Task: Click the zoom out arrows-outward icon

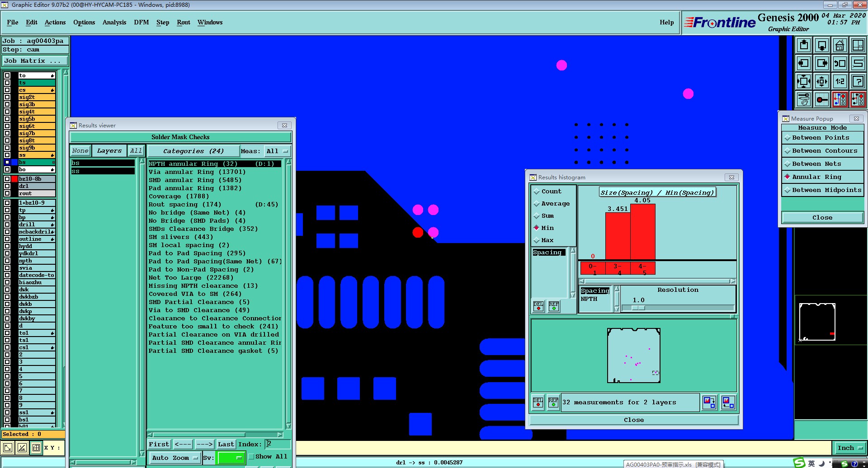Action: (822, 81)
